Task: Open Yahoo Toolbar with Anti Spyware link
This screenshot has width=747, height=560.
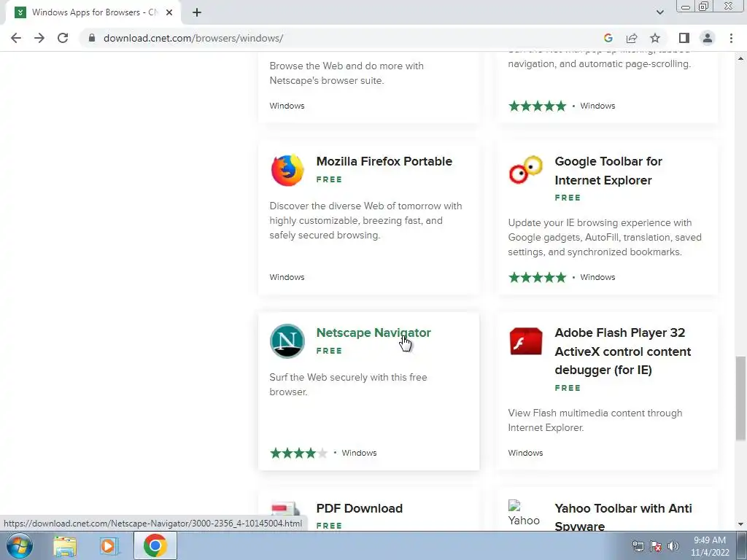Action: 623,517
